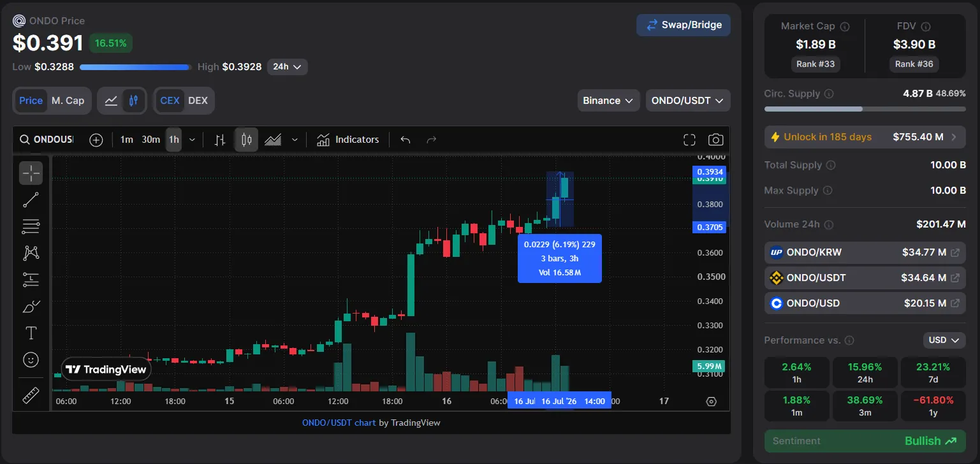Image resolution: width=980 pixels, height=464 pixels.
Task: Show Market Cap info tooltip icon
Action: (845, 27)
